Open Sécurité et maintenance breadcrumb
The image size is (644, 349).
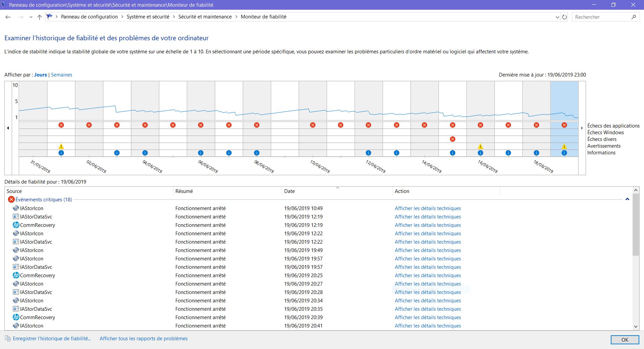(205, 17)
